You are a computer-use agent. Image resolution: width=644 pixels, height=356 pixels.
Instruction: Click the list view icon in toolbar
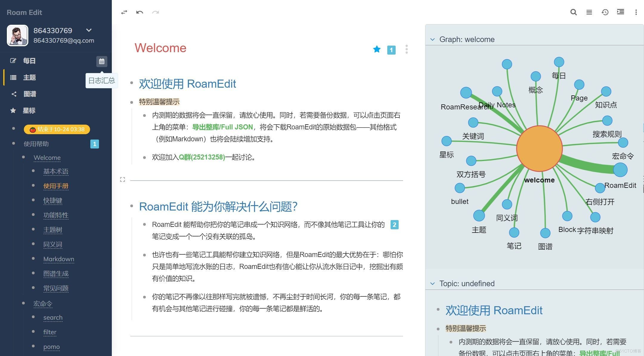click(x=589, y=12)
